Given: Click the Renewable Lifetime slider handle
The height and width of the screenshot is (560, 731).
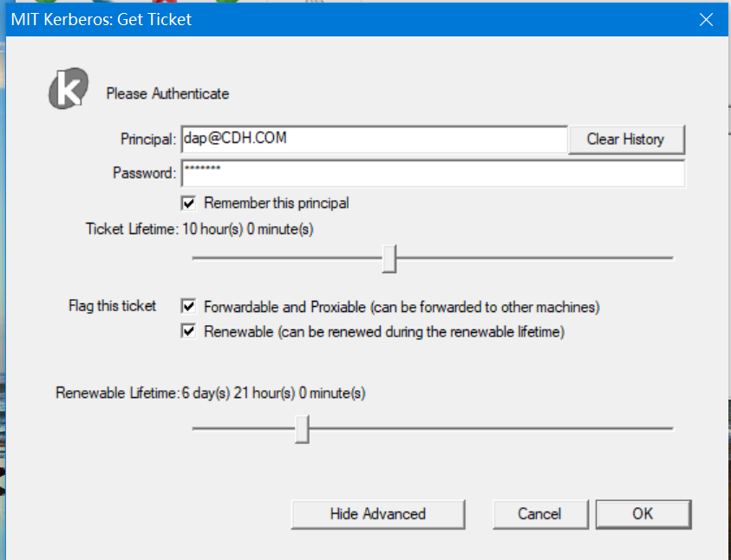Looking at the screenshot, I should (x=302, y=429).
